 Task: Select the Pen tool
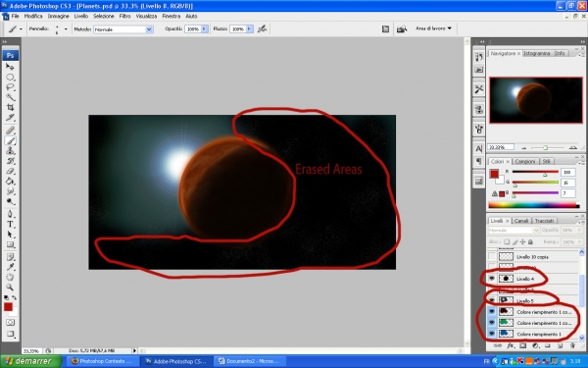pos(10,214)
